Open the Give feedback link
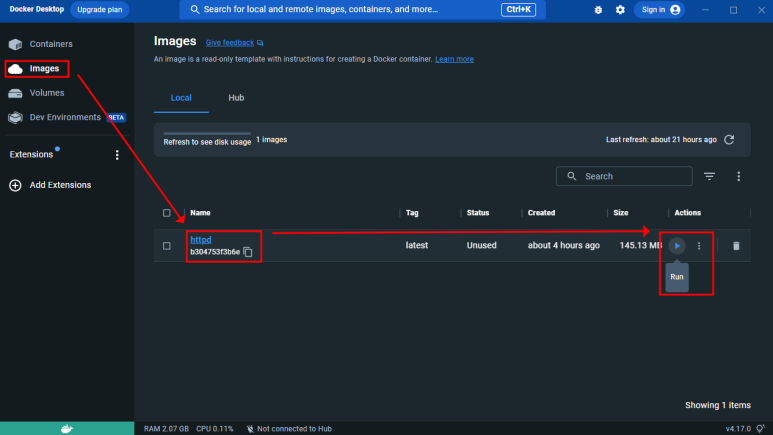The height and width of the screenshot is (435, 773). coord(230,43)
